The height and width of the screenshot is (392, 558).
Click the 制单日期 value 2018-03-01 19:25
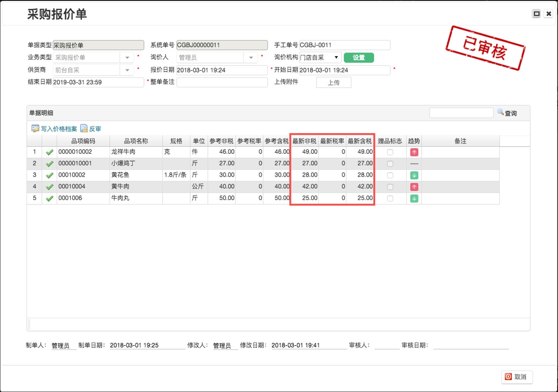[134, 345]
